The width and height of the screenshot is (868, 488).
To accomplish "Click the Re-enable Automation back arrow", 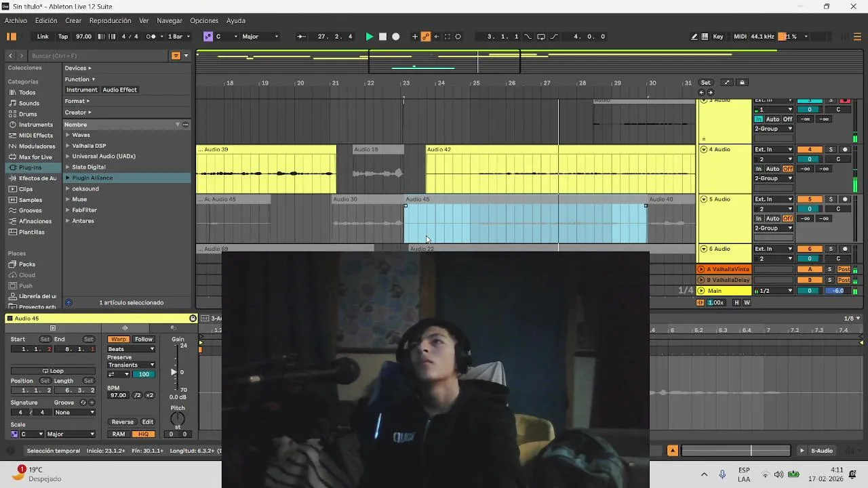I will click(x=436, y=37).
